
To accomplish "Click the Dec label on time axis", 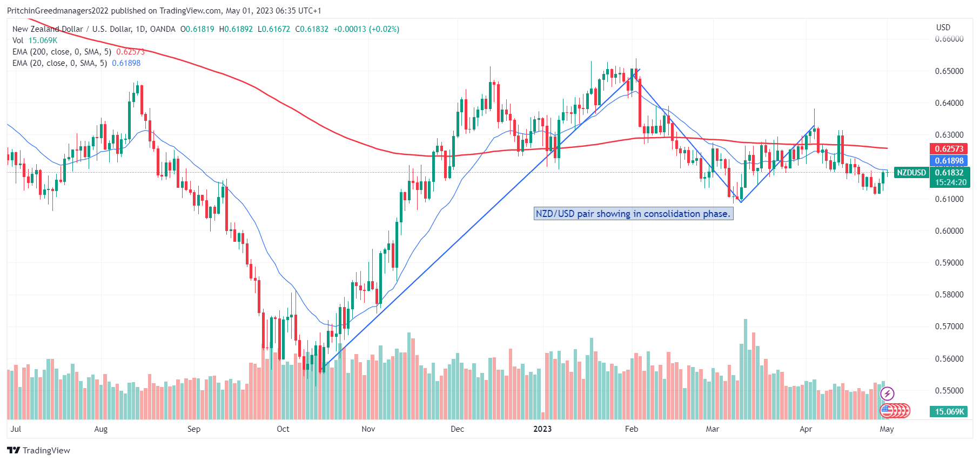I will 458,429.
